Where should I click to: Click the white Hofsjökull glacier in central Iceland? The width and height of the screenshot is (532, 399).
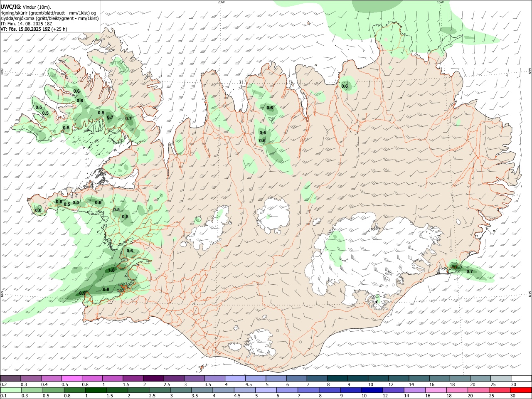click(x=273, y=216)
